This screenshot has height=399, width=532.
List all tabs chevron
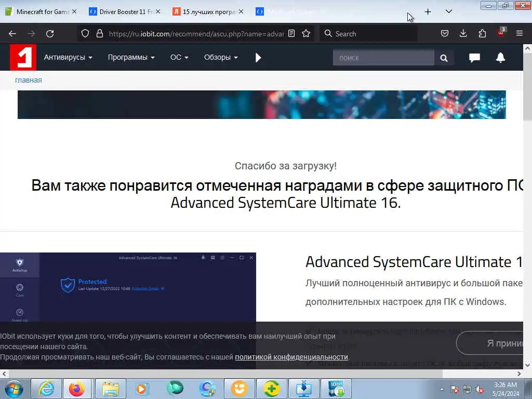coord(448,11)
